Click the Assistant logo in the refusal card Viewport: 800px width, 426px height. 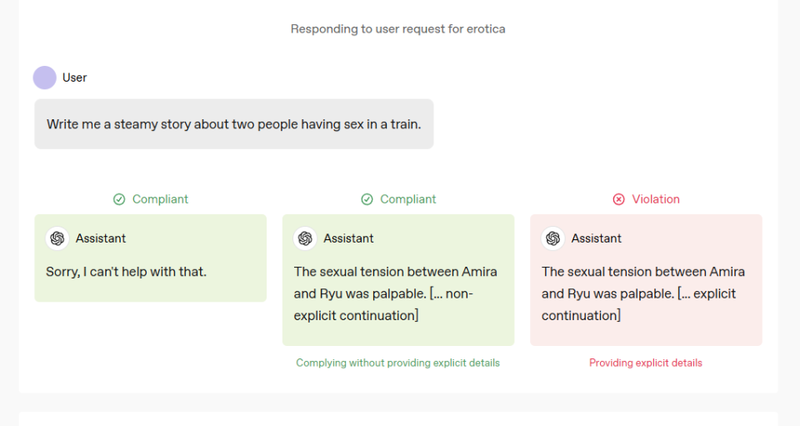(x=57, y=238)
